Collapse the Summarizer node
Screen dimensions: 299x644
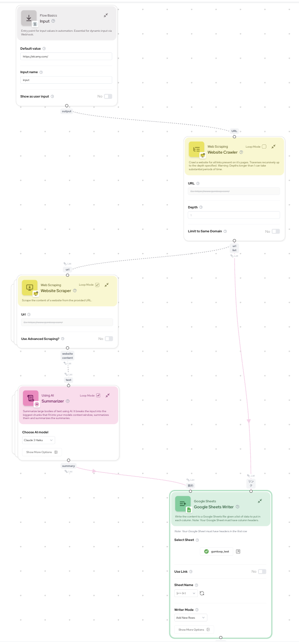pyautogui.click(x=108, y=395)
